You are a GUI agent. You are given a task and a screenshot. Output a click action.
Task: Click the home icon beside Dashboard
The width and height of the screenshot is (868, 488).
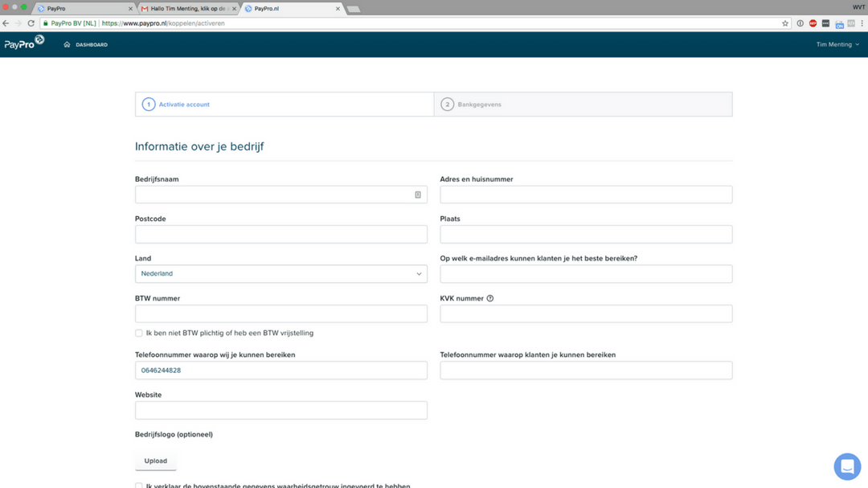(67, 44)
